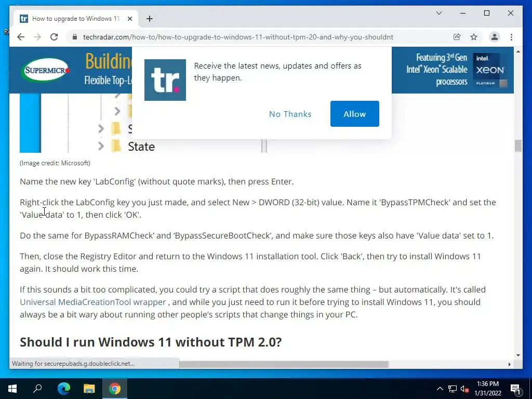Viewport: 532px width, 399px height.
Task: Click the TechRadar 'tr' logo in popup
Action: click(165, 80)
